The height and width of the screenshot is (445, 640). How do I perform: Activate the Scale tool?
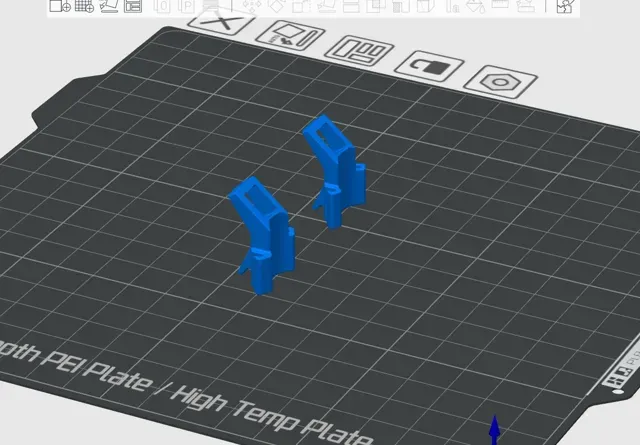302,6
